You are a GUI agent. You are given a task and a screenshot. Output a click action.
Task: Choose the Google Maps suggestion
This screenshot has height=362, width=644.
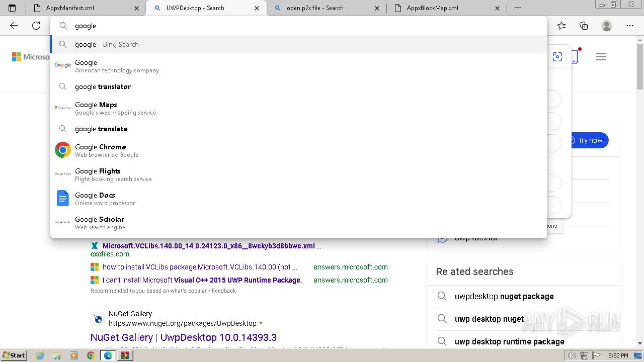pos(299,108)
